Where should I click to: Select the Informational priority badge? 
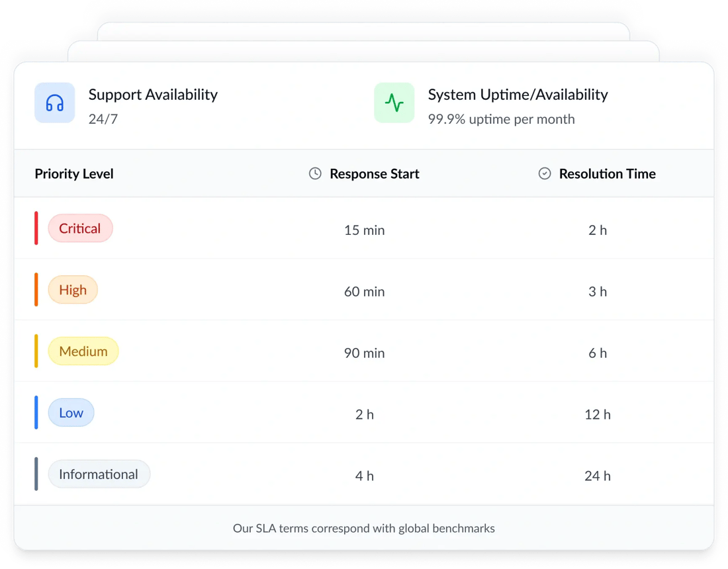[99, 474]
